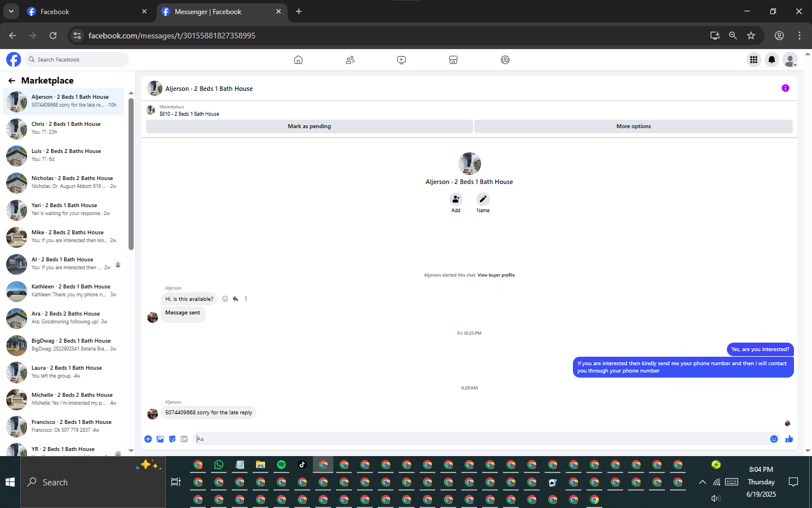Open Chris 2 Beds 1 Bath House conversation
812x508 pixels.
[x=64, y=128]
